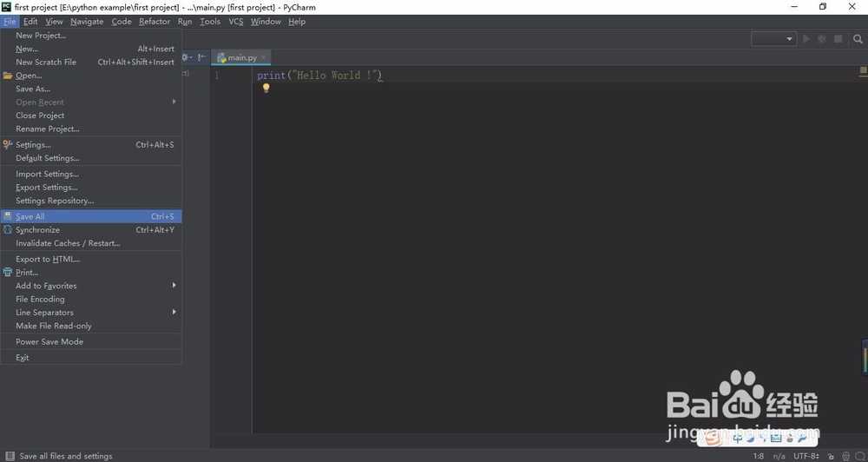Expand the Open Recent submenu
The height and width of the screenshot is (462, 868).
pos(91,102)
